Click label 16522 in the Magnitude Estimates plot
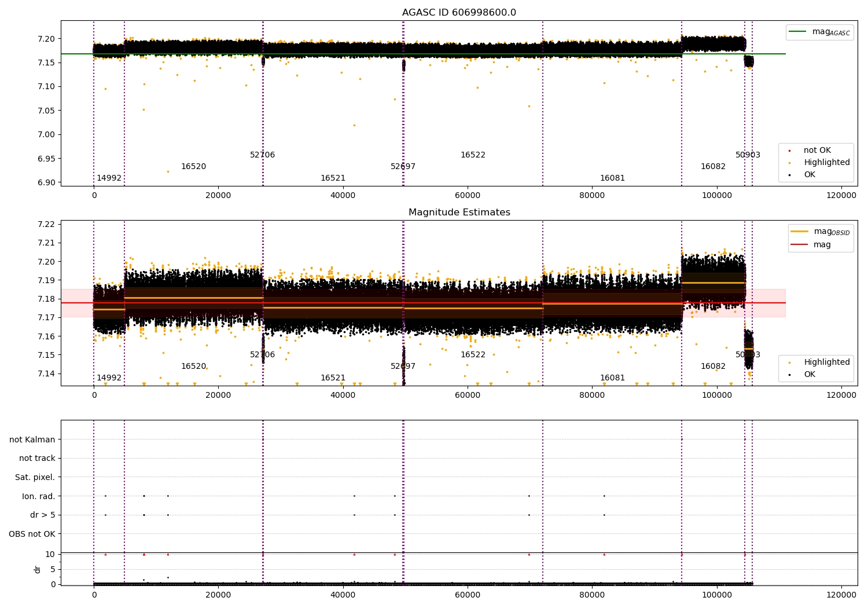This screenshot has width=868, height=608. (x=473, y=355)
